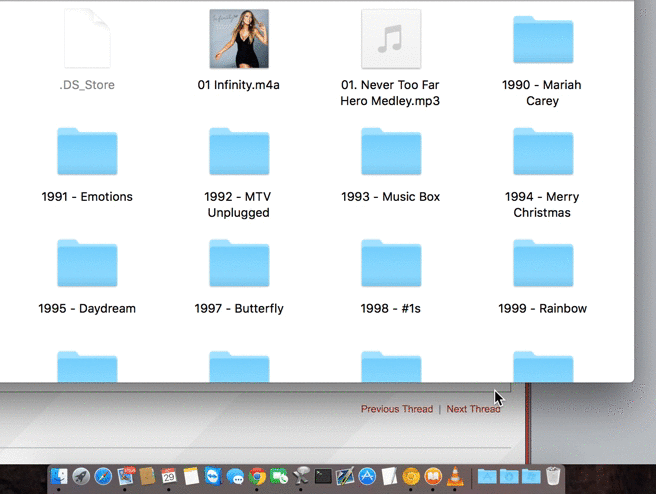This screenshot has height=494, width=656.
Task: Open the App Store Dock icon
Action: [x=367, y=476]
